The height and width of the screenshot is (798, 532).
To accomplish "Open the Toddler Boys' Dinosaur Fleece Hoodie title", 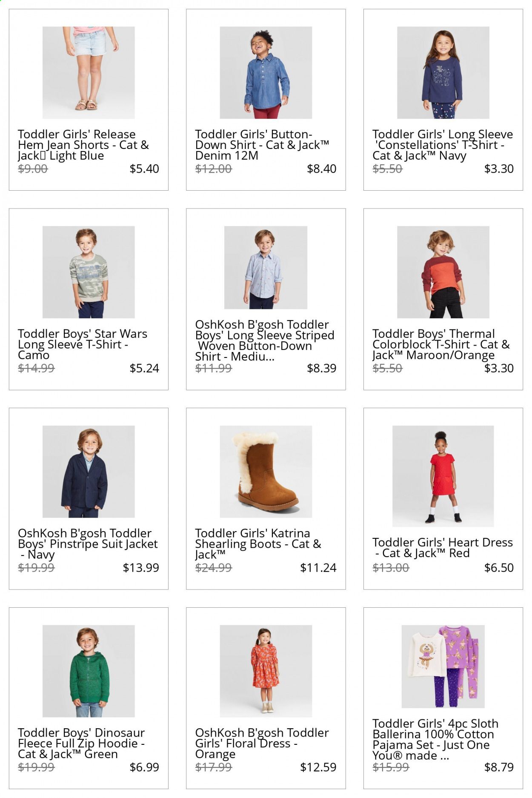I will coord(81,744).
